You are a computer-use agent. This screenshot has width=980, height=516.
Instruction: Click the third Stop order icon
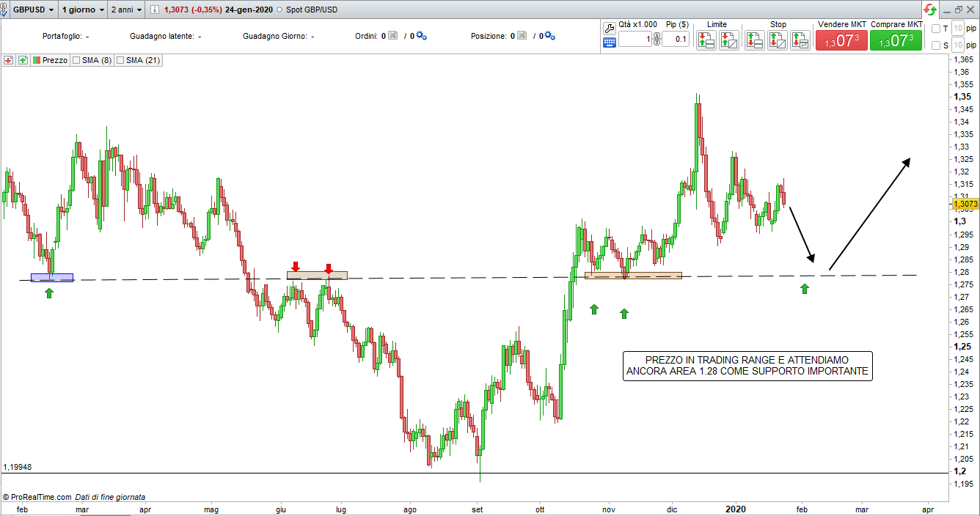[x=800, y=40]
